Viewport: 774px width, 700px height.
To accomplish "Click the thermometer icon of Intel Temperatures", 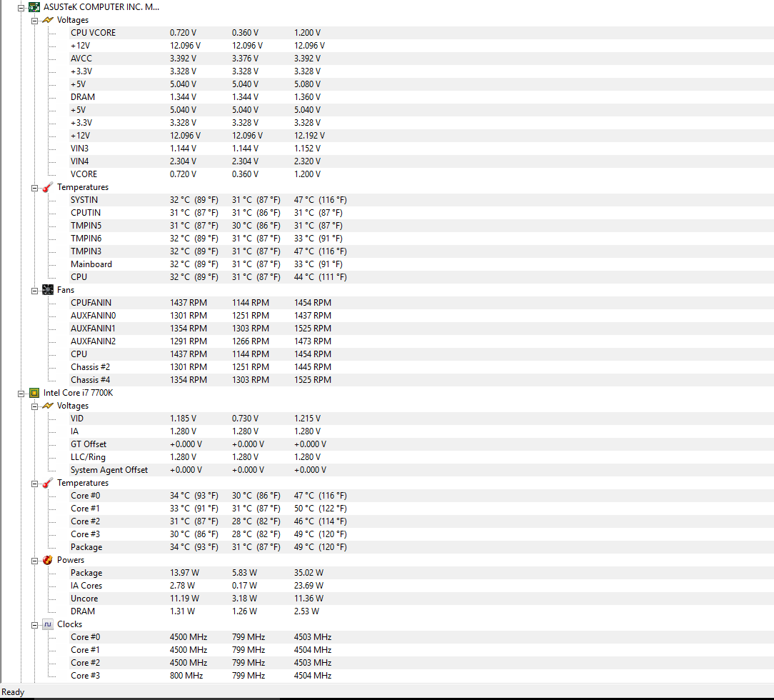I will pos(48,484).
